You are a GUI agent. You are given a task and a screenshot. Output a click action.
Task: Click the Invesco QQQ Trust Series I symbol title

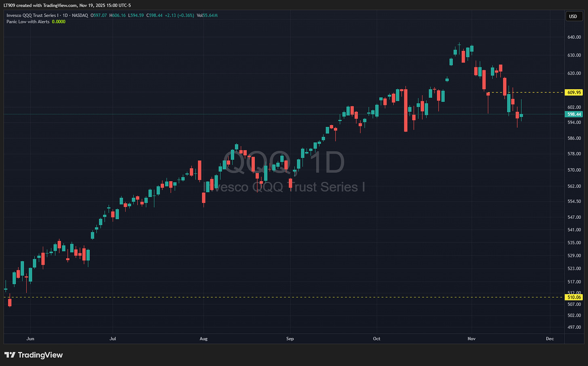32,15
